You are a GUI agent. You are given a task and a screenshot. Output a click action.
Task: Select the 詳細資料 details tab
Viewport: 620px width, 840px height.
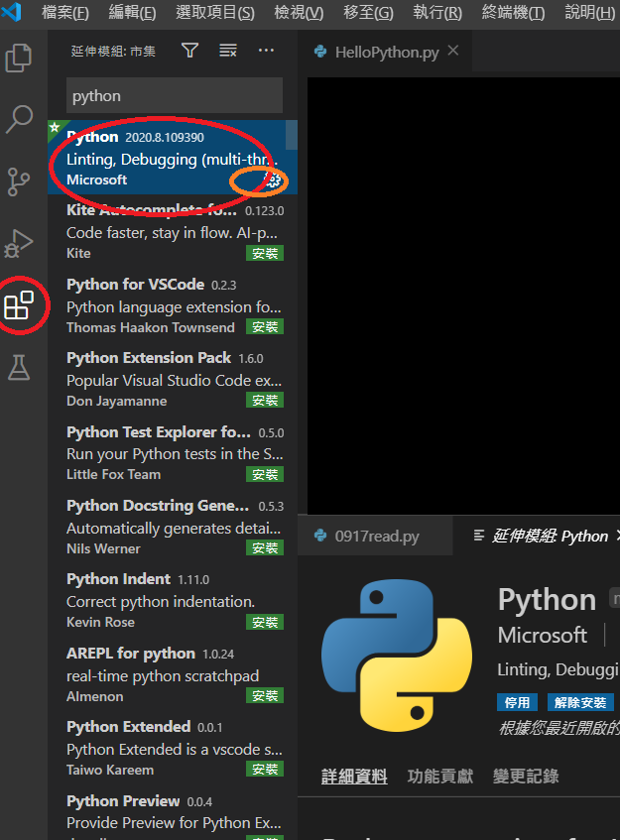354,776
